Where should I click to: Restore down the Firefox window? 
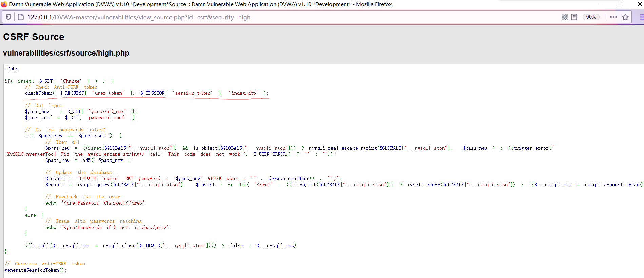[x=620, y=4]
